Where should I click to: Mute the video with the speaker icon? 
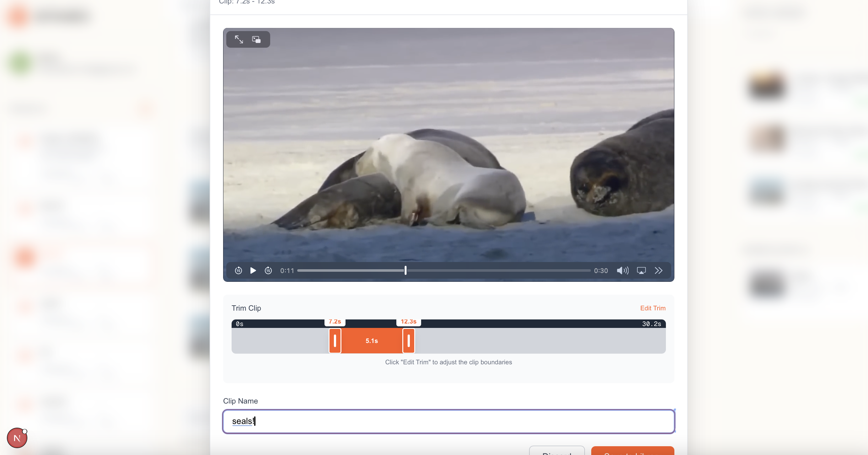pos(622,270)
